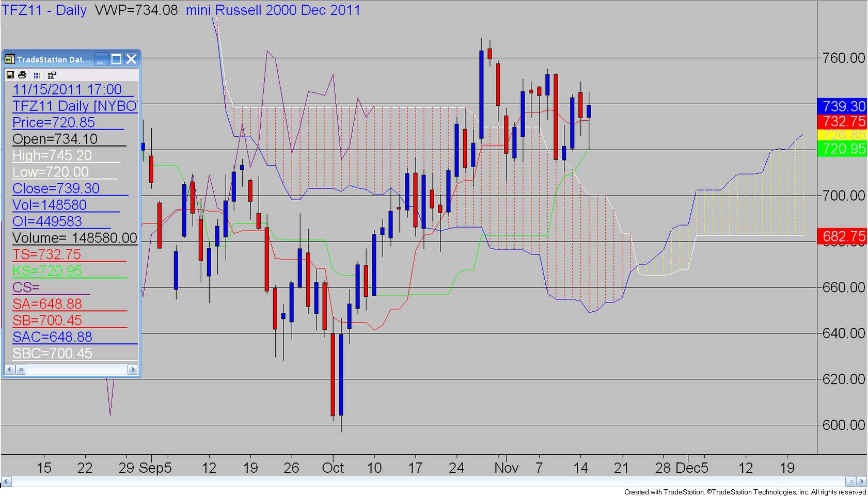This screenshot has height=496, width=868.
Task: Close the TradeStation Data Window
Action: [x=131, y=59]
